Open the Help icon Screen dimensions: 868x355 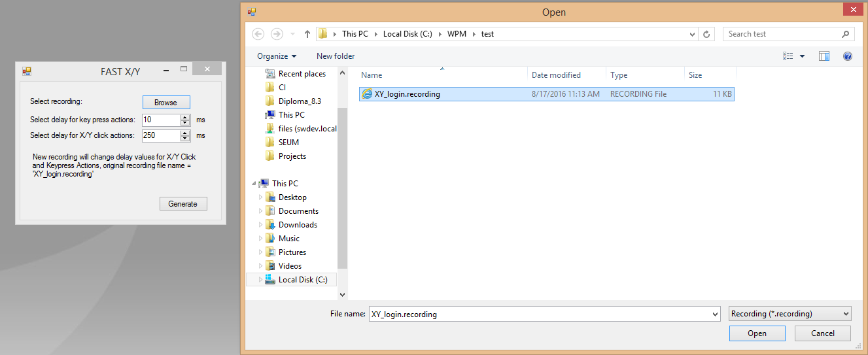click(848, 56)
